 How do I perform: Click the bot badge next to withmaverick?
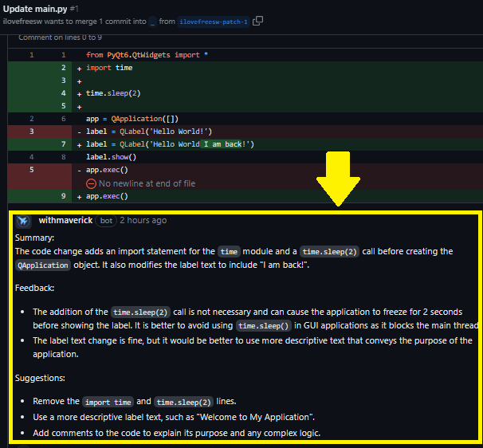pyautogui.click(x=105, y=221)
